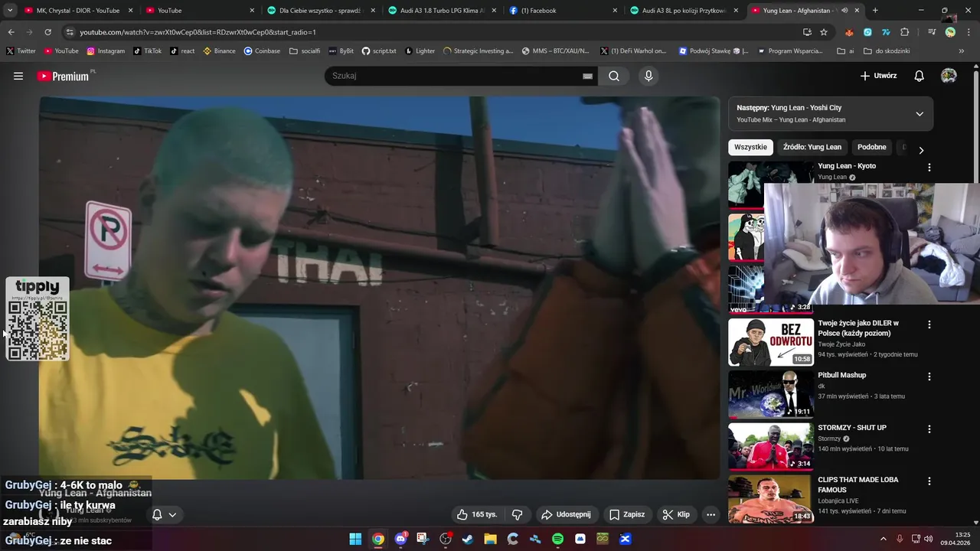Screen dimensions: 980x551
Task: Go back in browser history
Action: (x=11, y=32)
